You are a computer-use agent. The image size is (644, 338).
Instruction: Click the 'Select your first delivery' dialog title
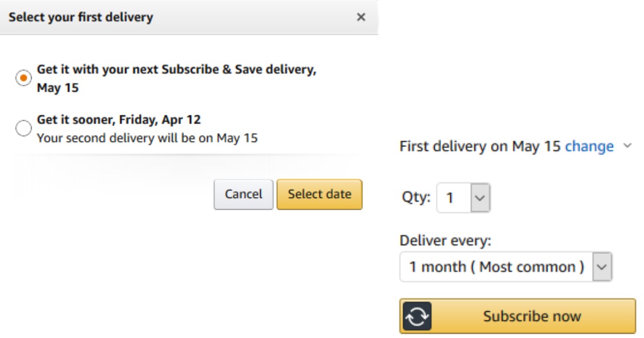(81, 17)
